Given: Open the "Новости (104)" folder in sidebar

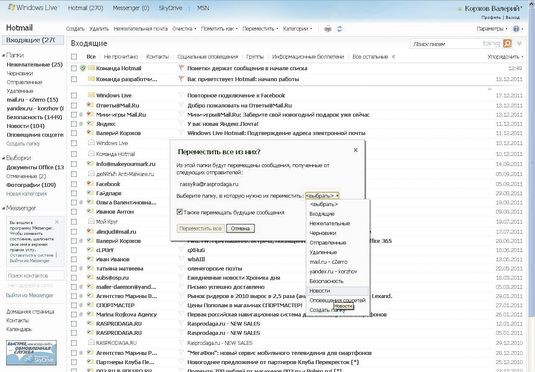Looking at the screenshot, I should click(26, 126).
